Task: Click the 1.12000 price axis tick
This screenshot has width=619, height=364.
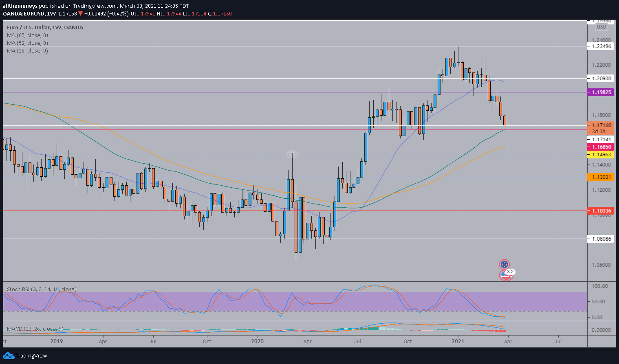Action: coord(601,190)
